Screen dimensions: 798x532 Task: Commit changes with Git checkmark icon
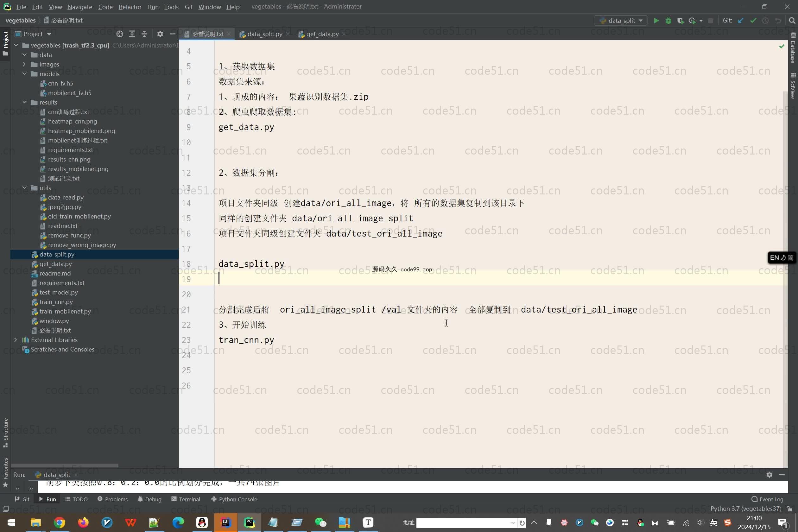(x=753, y=21)
